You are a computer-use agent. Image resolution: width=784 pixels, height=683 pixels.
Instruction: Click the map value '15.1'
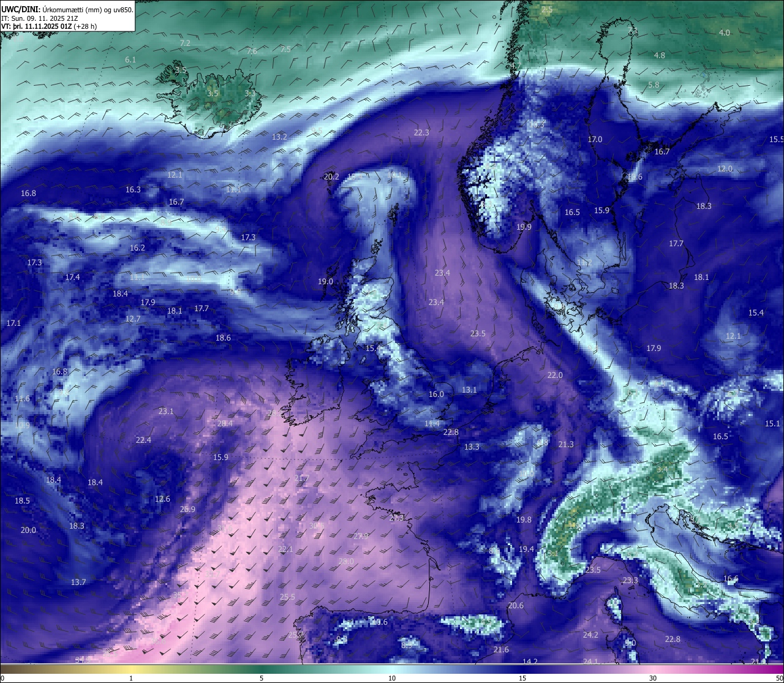pyautogui.click(x=772, y=424)
